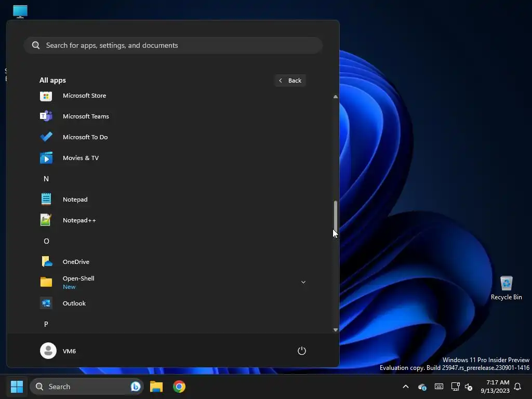Click scrollbar down arrow in app list

[x=336, y=330]
